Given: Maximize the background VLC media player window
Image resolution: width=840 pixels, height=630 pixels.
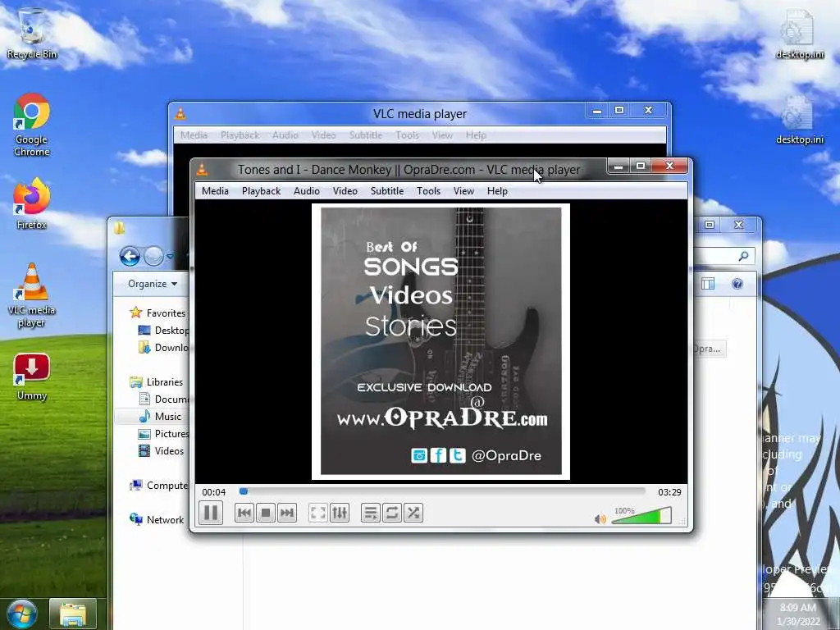Looking at the screenshot, I should [x=619, y=110].
